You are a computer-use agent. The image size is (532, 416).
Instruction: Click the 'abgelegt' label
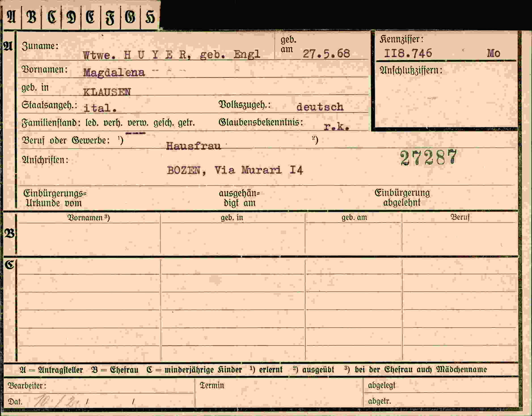click(382, 385)
